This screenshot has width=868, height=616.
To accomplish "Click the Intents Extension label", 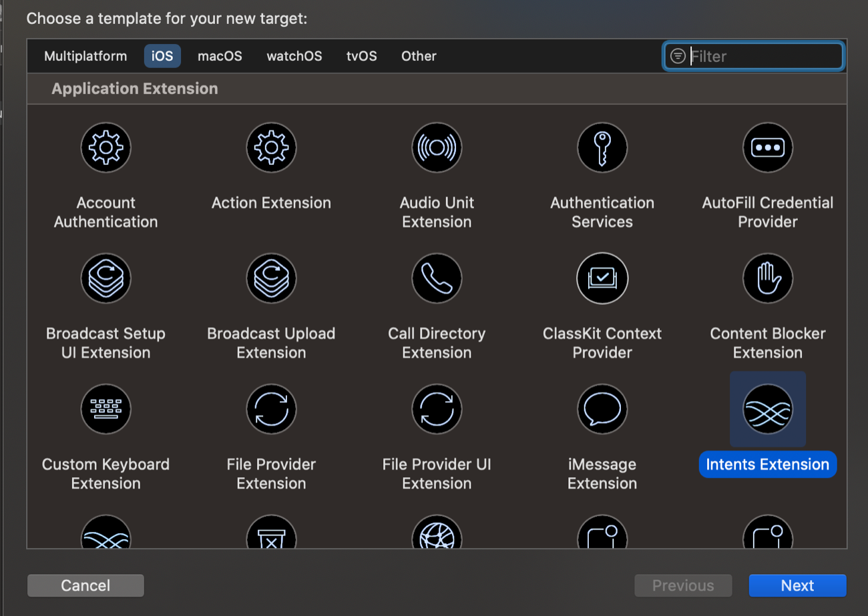I will (768, 465).
